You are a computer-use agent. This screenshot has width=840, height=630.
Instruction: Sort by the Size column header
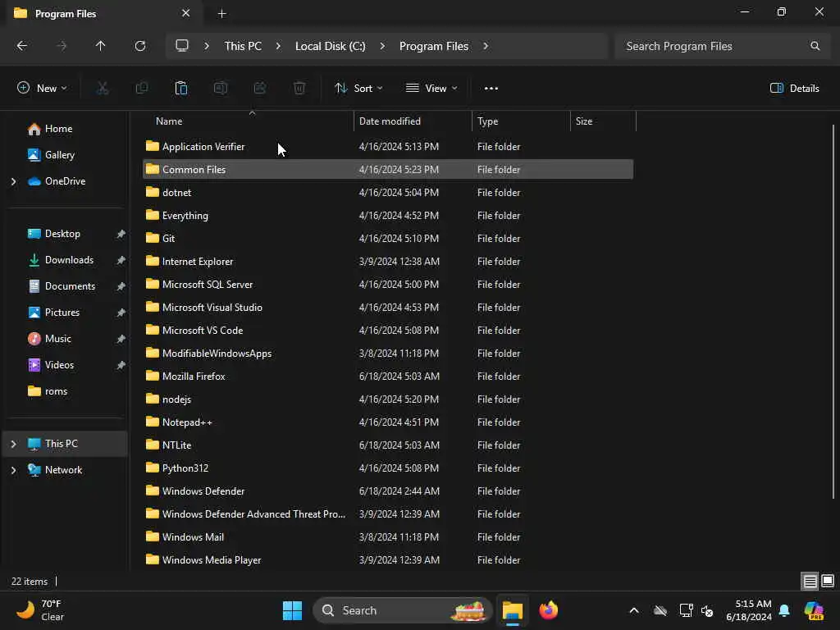[603, 121]
